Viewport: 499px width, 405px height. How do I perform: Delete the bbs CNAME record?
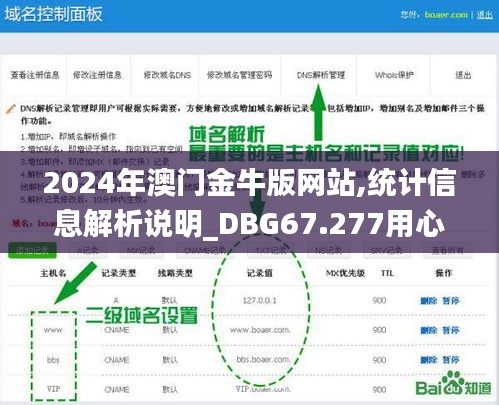[429, 360]
